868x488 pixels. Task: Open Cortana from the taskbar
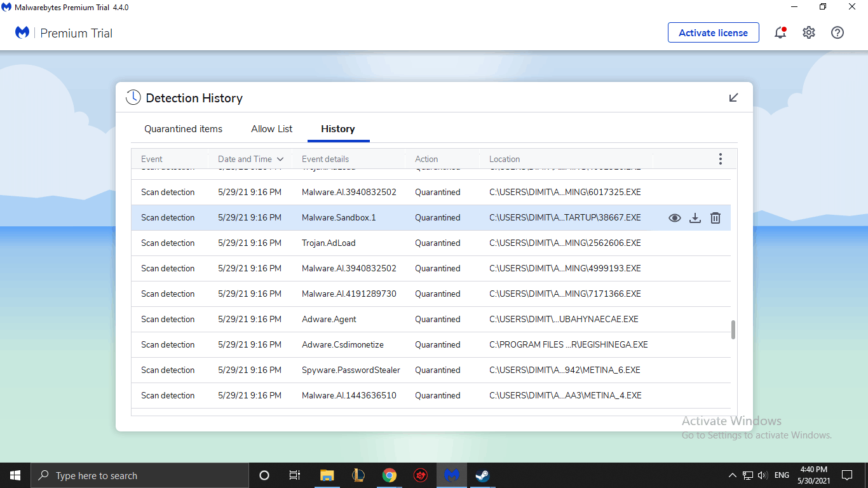point(264,475)
